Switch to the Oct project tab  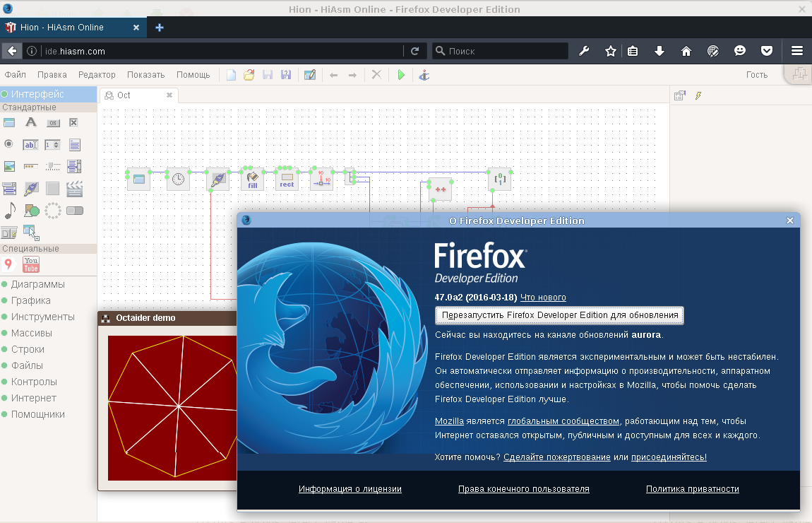coord(139,95)
